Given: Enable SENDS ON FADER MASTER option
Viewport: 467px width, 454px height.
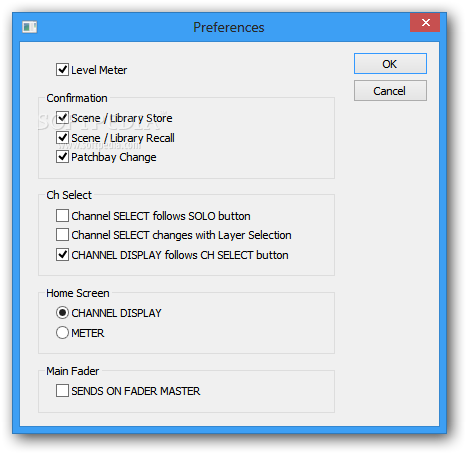Looking at the screenshot, I should 62,391.
